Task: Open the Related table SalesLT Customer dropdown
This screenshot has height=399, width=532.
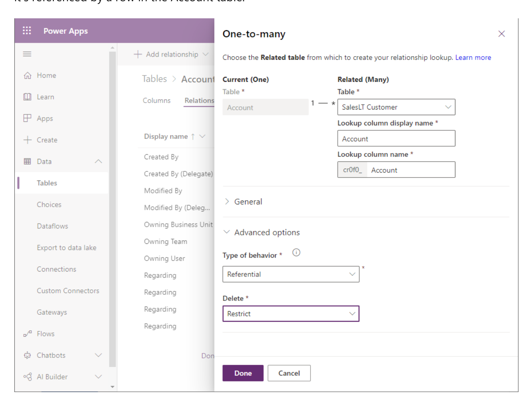Action: pyautogui.click(x=396, y=107)
